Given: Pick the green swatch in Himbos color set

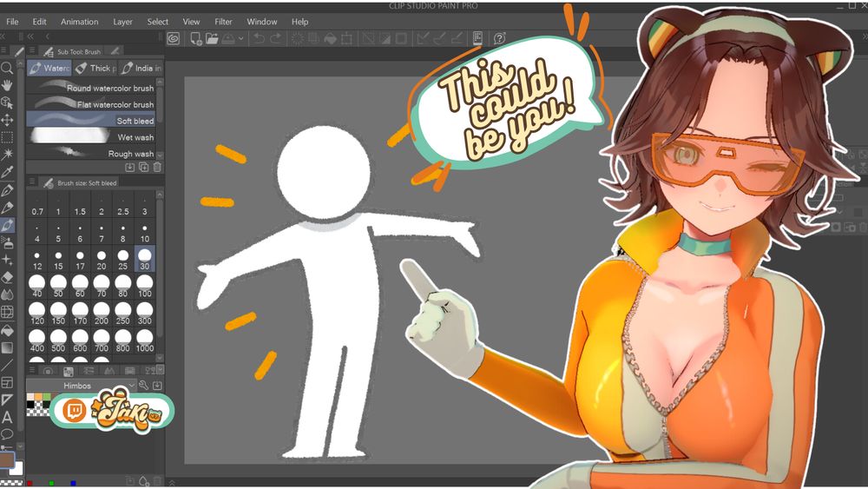Looking at the screenshot, I should point(47,397).
